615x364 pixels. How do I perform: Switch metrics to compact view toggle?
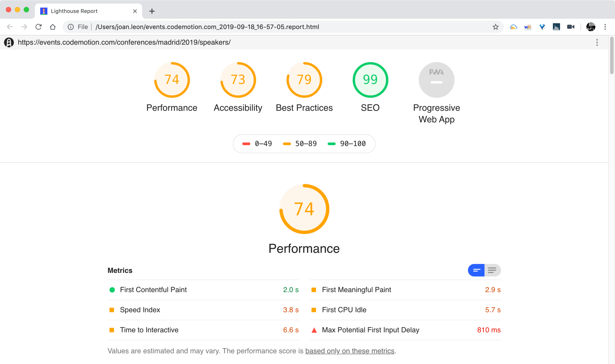click(476, 270)
